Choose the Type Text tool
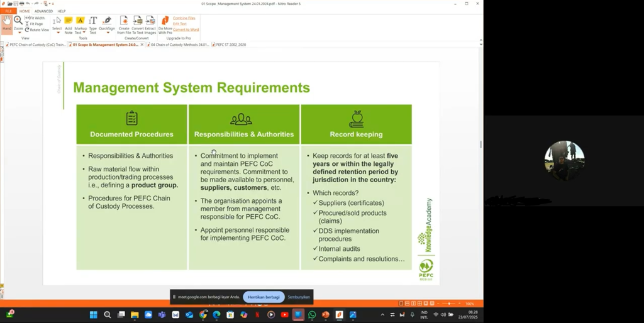Viewport: 644px width, 323px height. click(93, 24)
